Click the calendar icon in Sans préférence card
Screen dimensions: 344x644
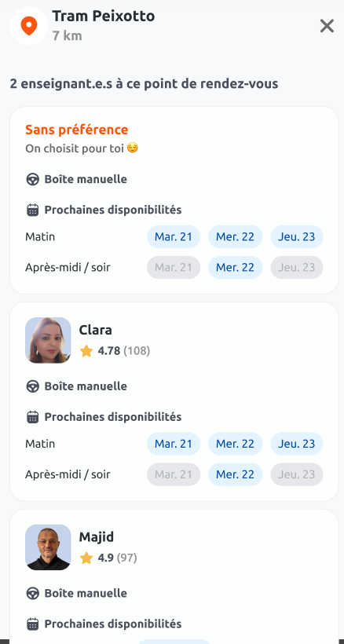[x=32, y=210]
